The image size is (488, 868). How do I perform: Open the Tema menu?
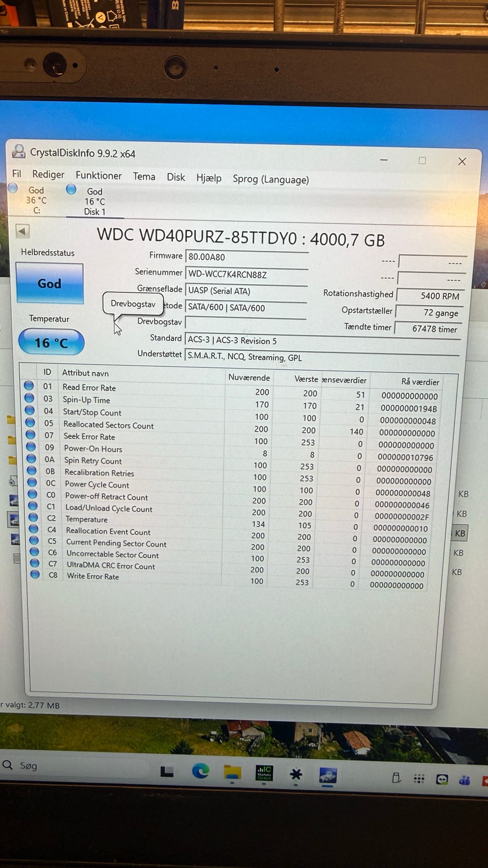[144, 176]
